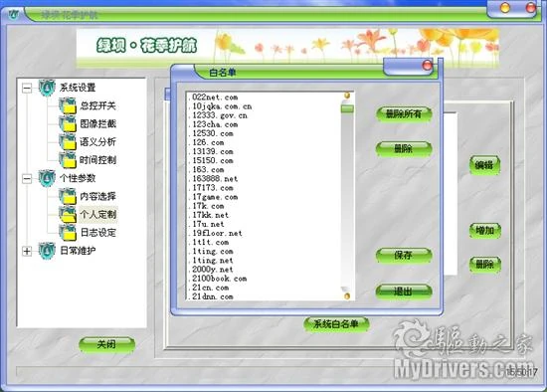The height and width of the screenshot is (392, 547).
Task: Click the 时间控制 folder icon
Action: 68,160
